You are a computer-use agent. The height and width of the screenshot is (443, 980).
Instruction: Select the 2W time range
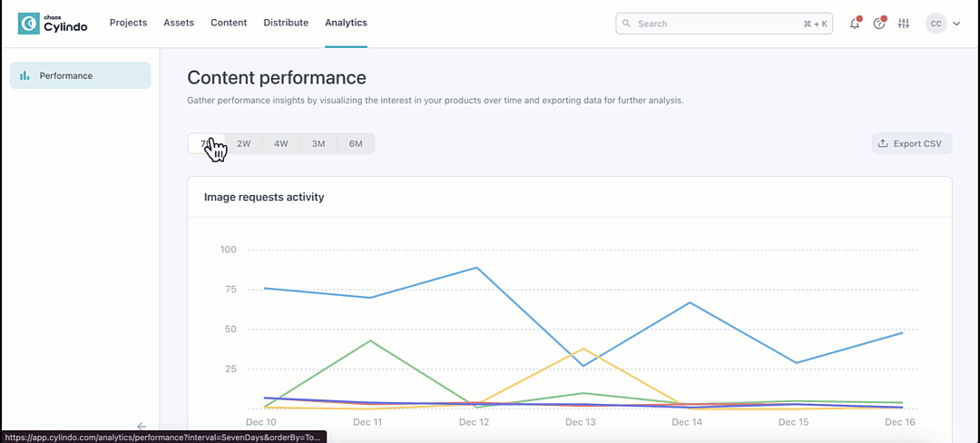[x=243, y=143]
